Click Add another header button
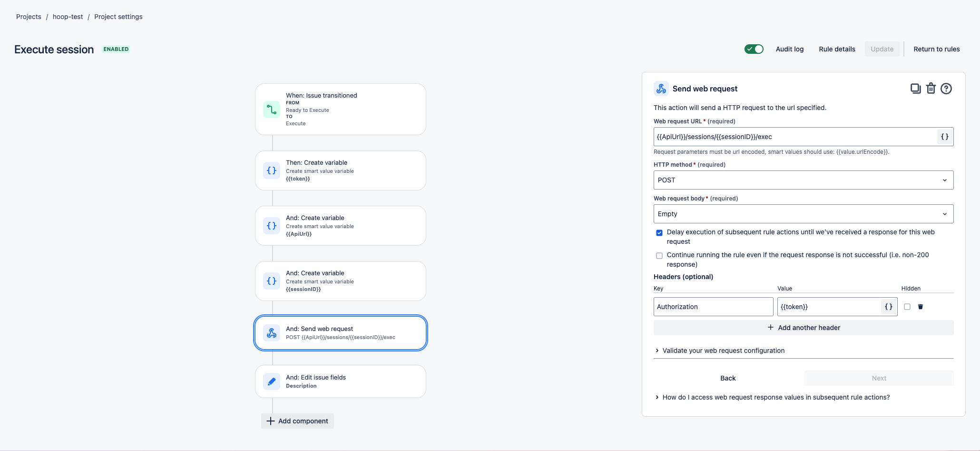Viewport: 980px width, 451px height. click(x=803, y=328)
